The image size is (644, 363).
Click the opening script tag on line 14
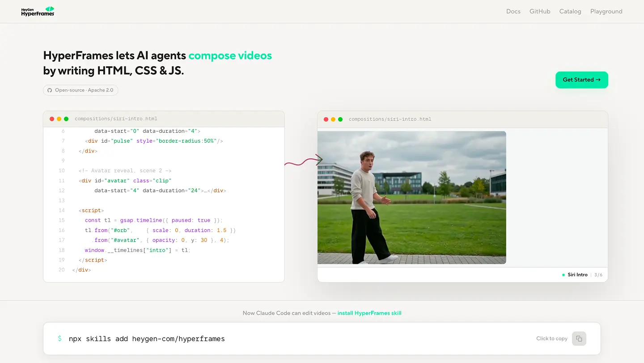91,210
